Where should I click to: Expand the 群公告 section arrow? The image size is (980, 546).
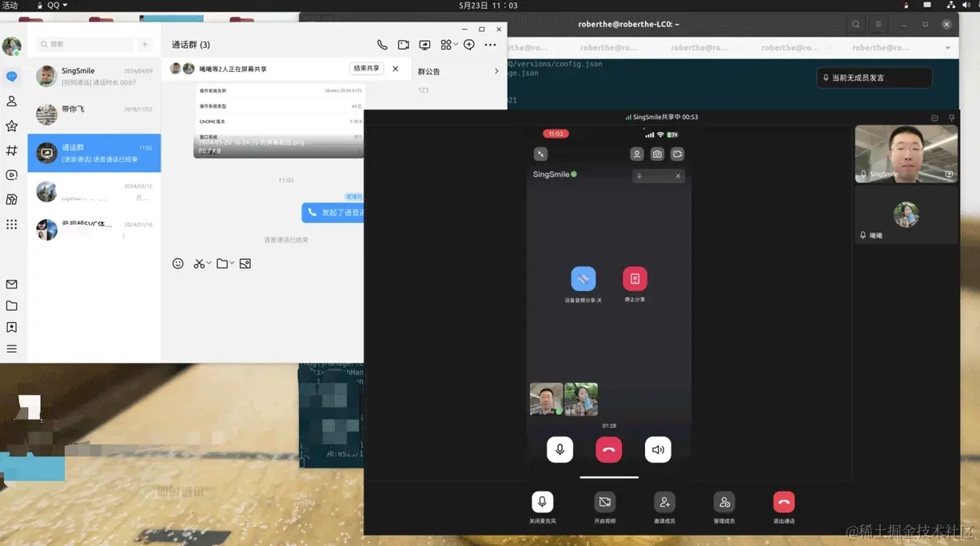point(496,71)
